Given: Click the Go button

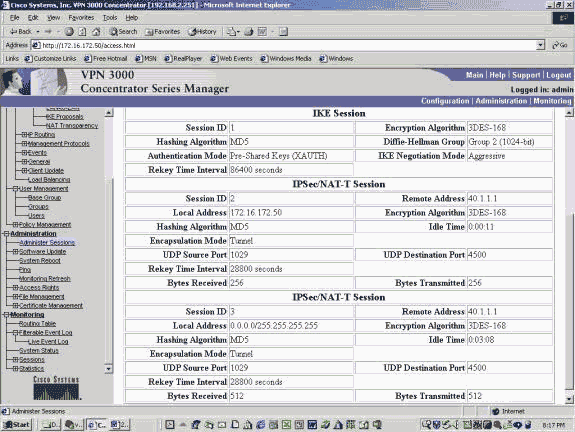Looking at the screenshot, I should [x=560, y=45].
